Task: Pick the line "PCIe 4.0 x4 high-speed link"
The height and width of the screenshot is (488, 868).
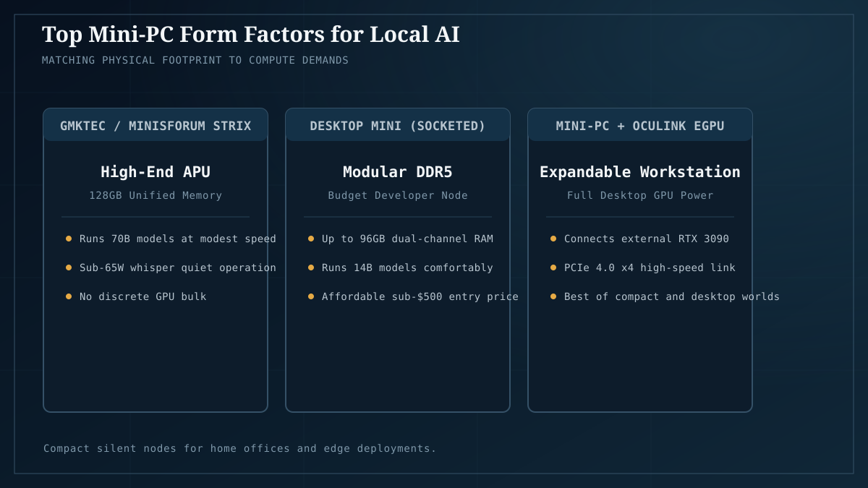Action: 650,267
